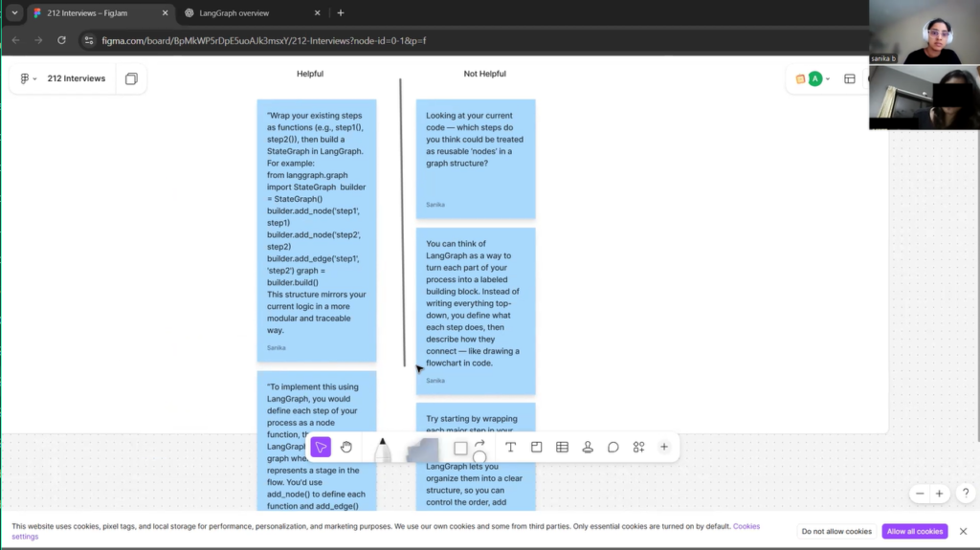Switch to the LangGraph overview tab
The width and height of the screenshot is (980, 550).
234,13
